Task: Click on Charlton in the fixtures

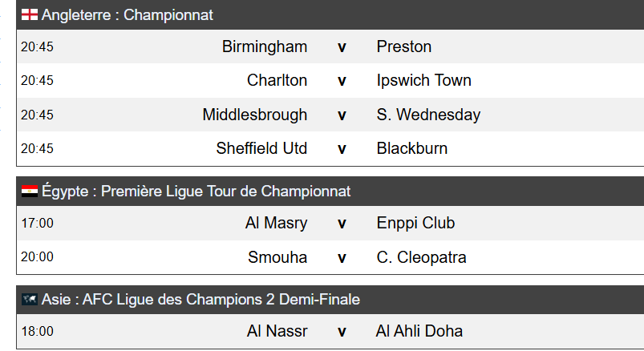Action: tap(277, 80)
